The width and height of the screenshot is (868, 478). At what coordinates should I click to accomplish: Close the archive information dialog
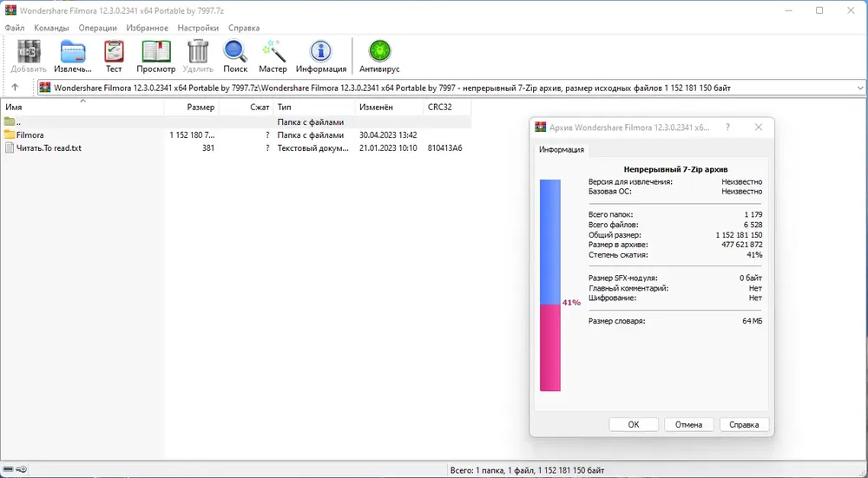click(759, 128)
